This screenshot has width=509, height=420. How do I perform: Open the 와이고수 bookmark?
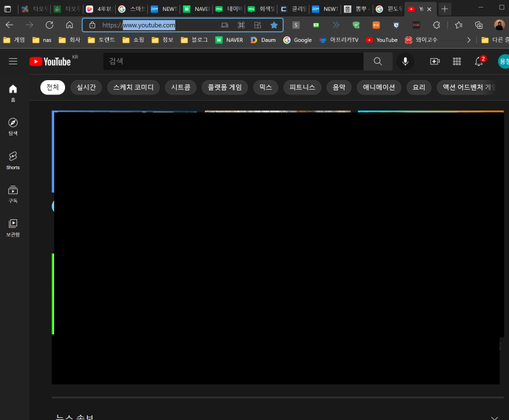(421, 40)
